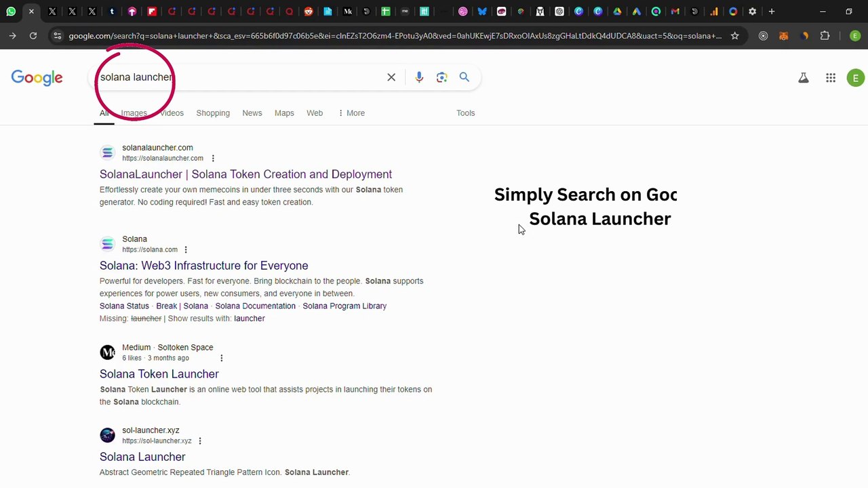Open the settings gear browser tab
This screenshot has height=488, width=868.
[x=752, y=12]
